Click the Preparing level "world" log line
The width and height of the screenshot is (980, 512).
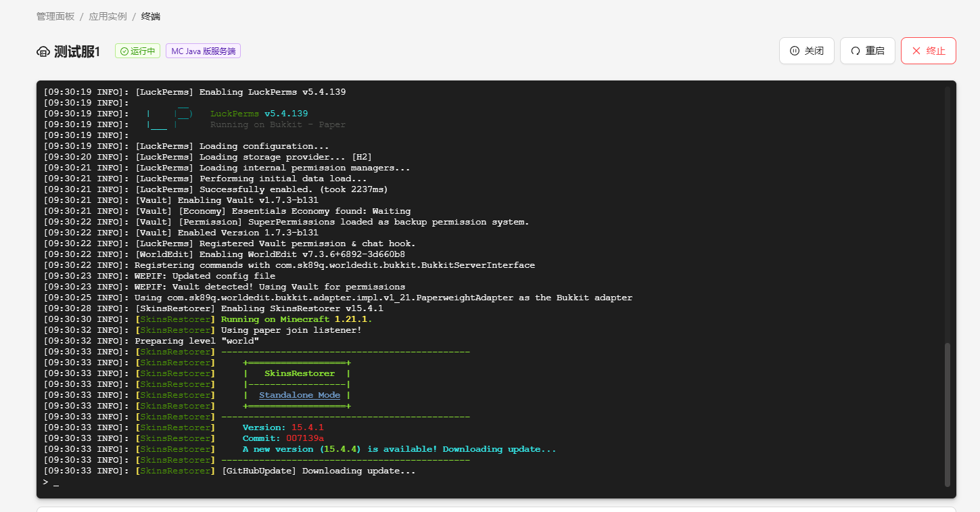coord(196,341)
